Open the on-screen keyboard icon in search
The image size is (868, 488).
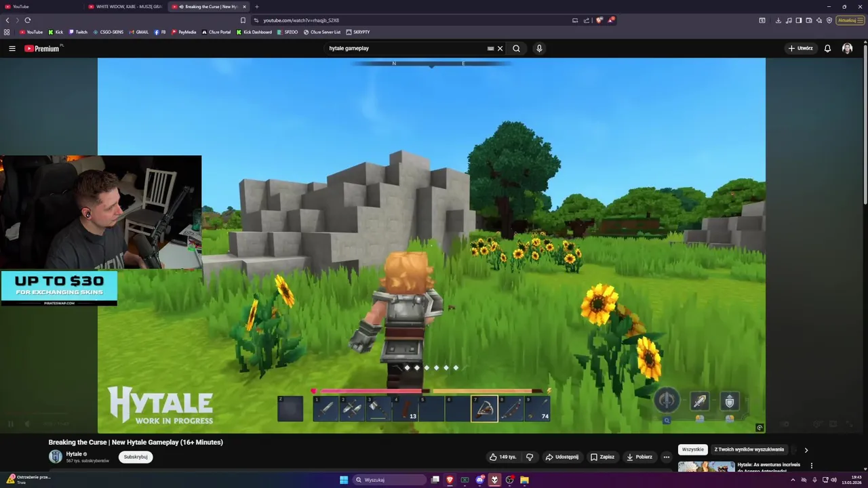[x=490, y=48]
